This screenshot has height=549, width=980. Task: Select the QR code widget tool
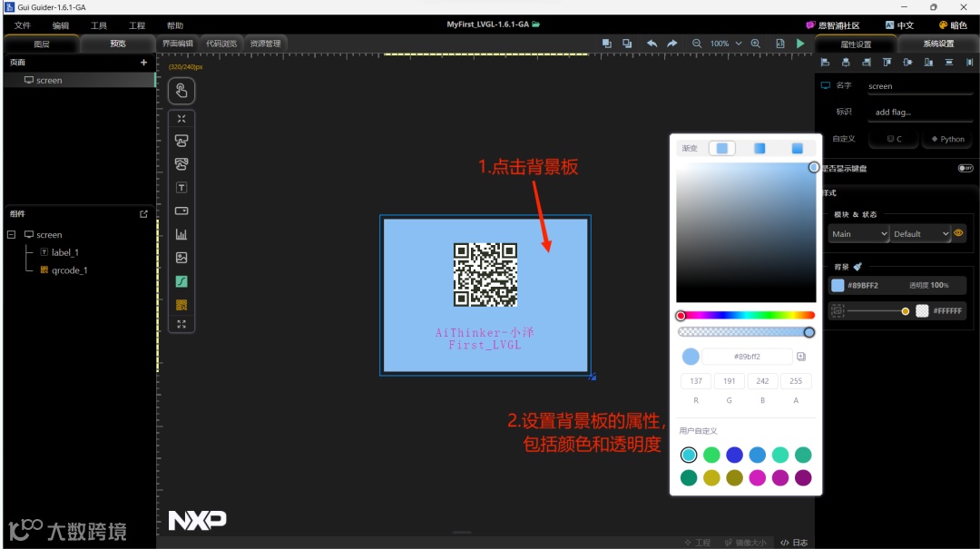coord(181,304)
